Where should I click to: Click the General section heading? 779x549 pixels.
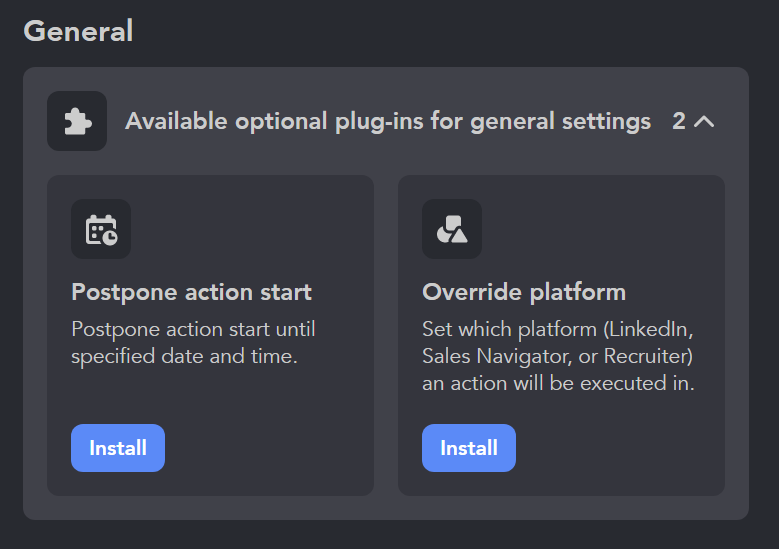click(78, 31)
